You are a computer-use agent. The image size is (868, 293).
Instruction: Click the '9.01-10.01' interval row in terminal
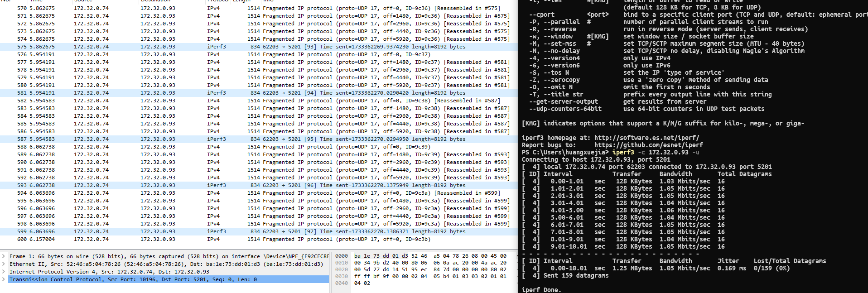[x=623, y=246]
